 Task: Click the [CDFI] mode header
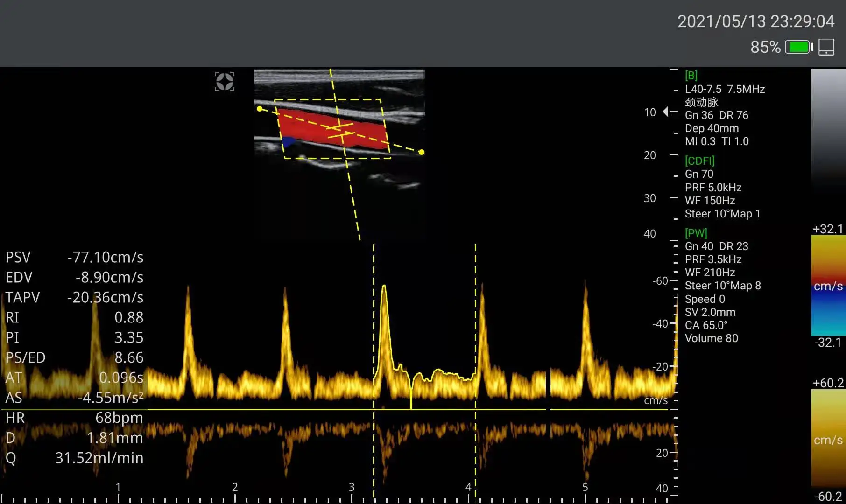tap(699, 161)
